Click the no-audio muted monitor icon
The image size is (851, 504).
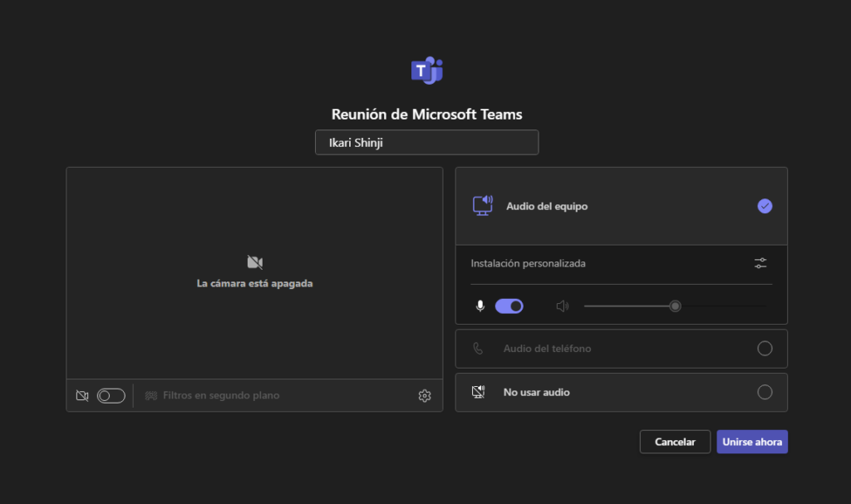pyautogui.click(x=478, y=392)
